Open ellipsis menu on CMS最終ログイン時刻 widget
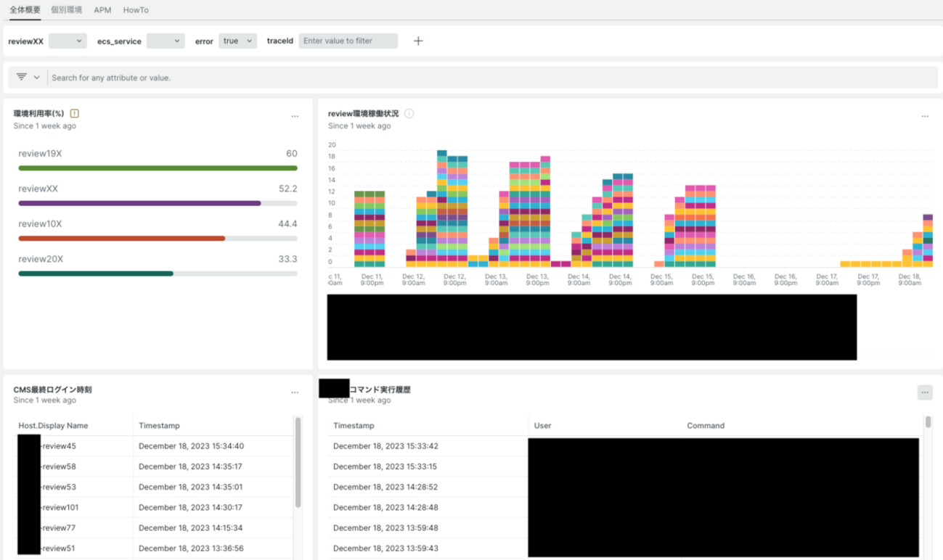This screenshot has height=560, width=943. (295, 392)
